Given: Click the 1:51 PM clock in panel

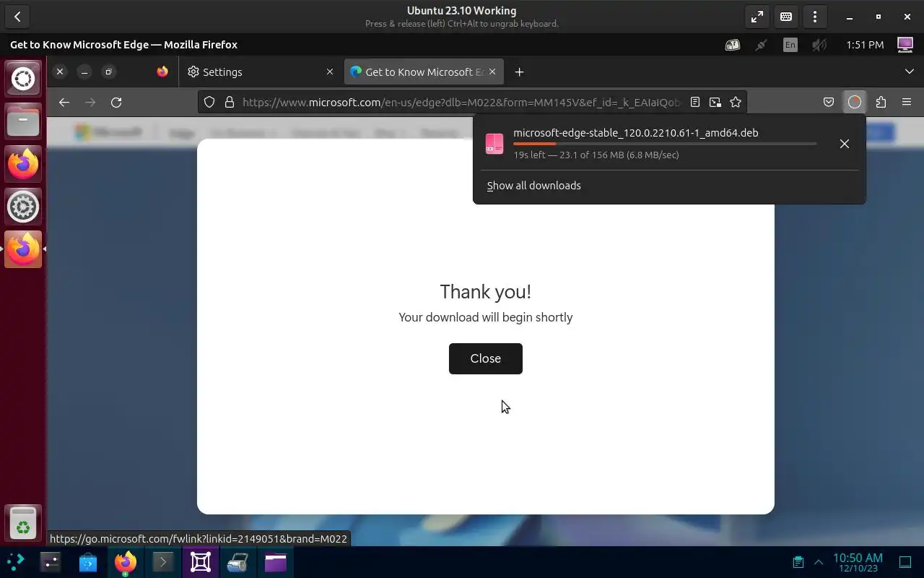Looking at the screenshot, I should coord(865,45).
